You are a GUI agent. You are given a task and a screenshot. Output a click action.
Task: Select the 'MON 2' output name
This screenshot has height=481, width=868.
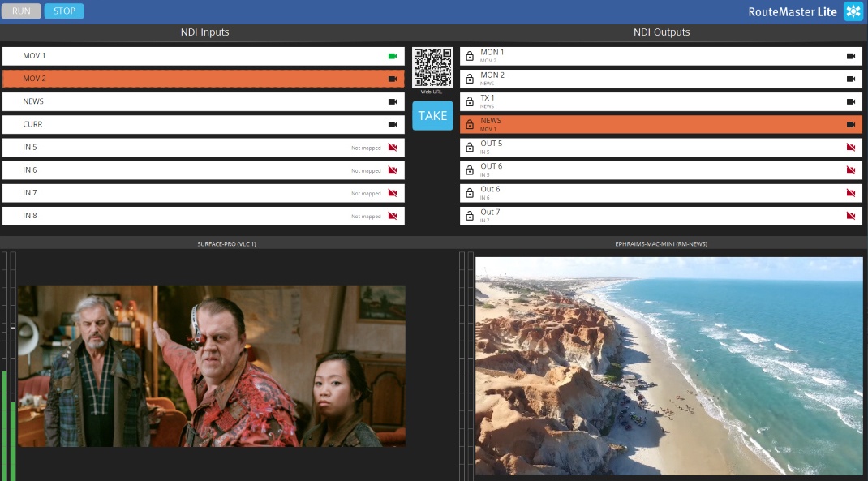tap(492, 75)
